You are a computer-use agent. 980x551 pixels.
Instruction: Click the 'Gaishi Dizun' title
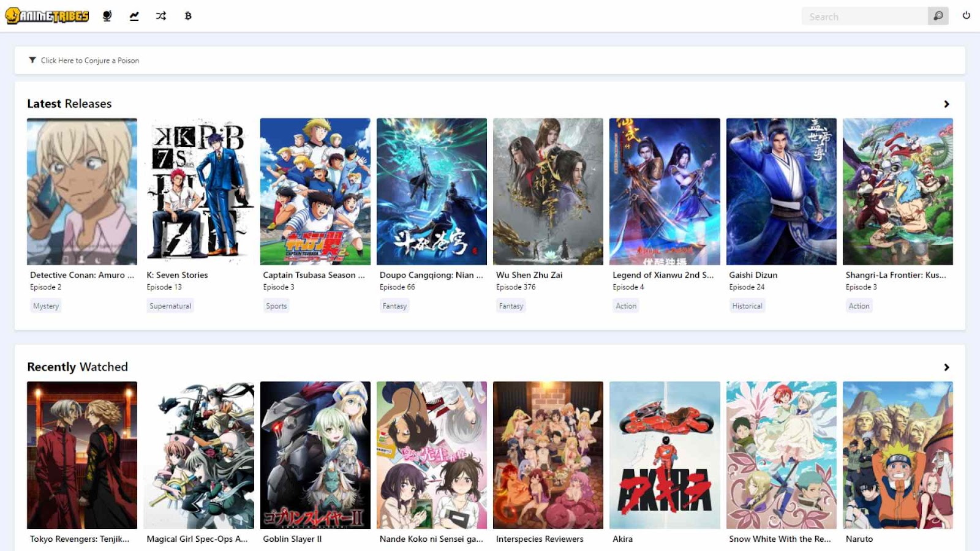coord(753,275)
